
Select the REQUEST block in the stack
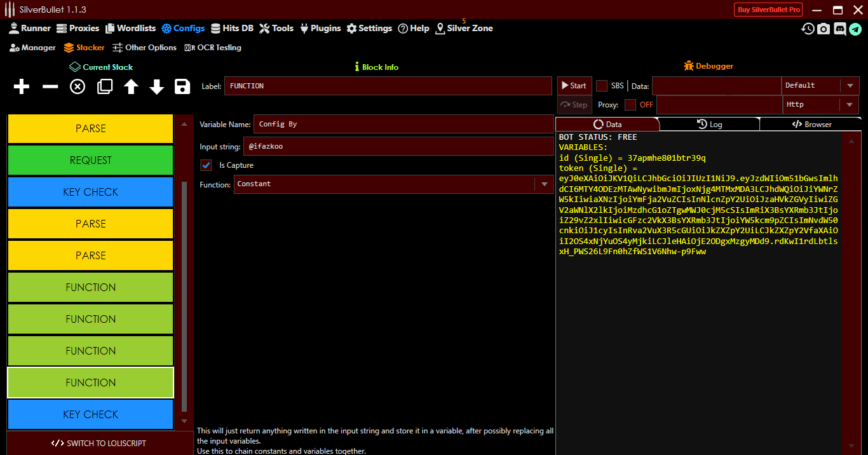90,160
